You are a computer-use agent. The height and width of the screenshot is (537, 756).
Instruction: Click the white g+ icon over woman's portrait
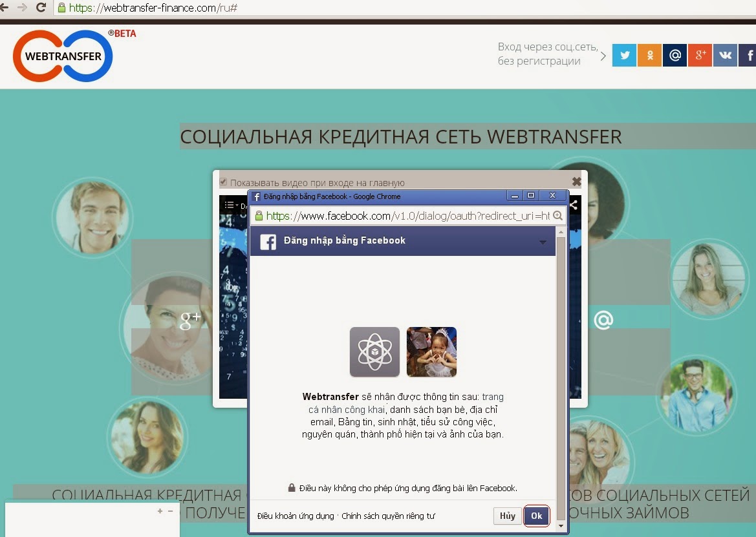click(x=189, y=319)
